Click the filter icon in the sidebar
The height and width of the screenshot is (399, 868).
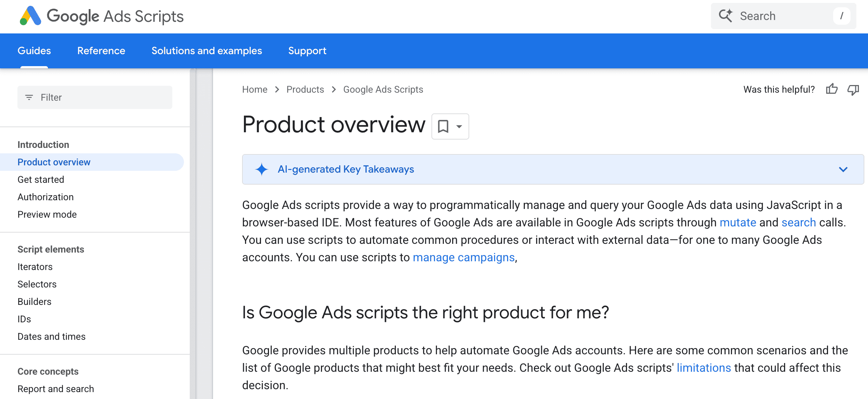coord(29,97)
